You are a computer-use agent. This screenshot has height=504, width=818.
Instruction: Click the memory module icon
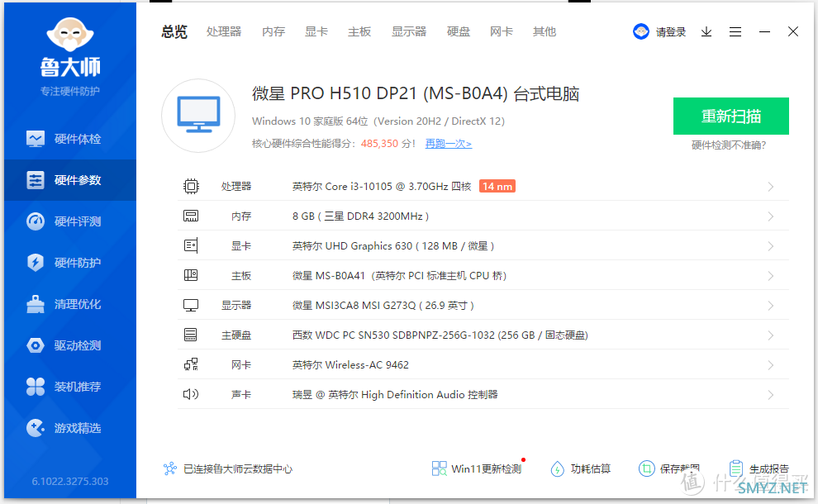pos(191,216)
